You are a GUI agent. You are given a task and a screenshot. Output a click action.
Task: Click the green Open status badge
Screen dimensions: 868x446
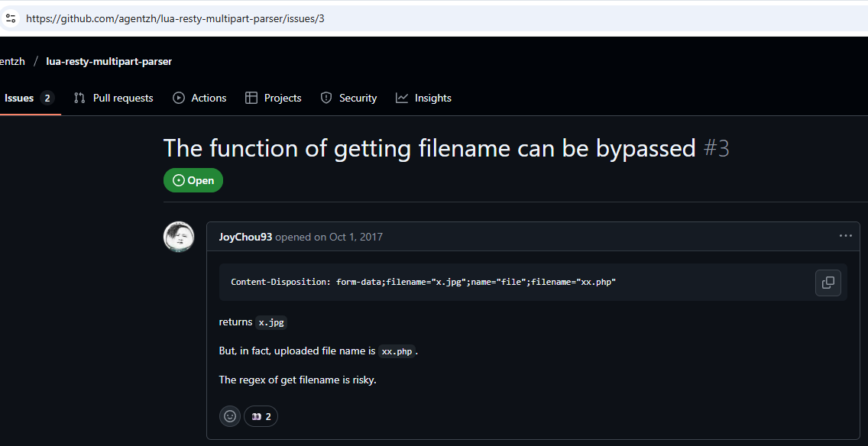[193, 180]
